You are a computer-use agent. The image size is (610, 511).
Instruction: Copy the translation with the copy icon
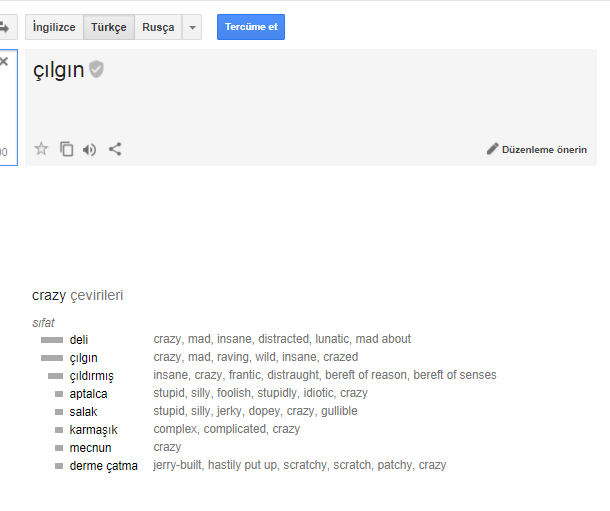[67, 149]
